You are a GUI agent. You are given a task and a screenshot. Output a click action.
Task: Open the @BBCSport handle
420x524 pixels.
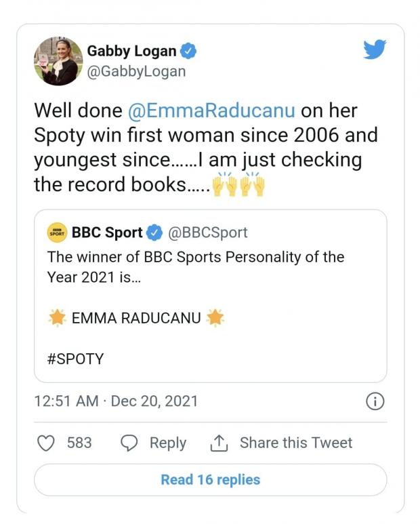207,233
